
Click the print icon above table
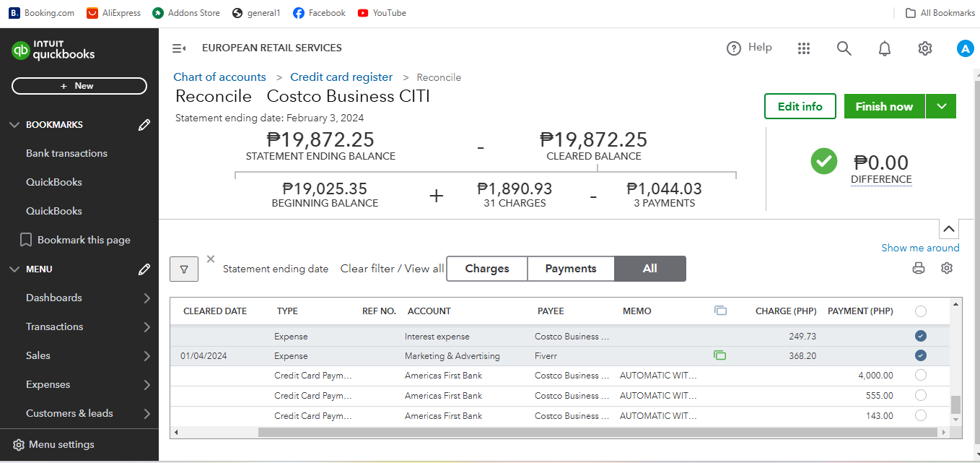pos(919,268)
